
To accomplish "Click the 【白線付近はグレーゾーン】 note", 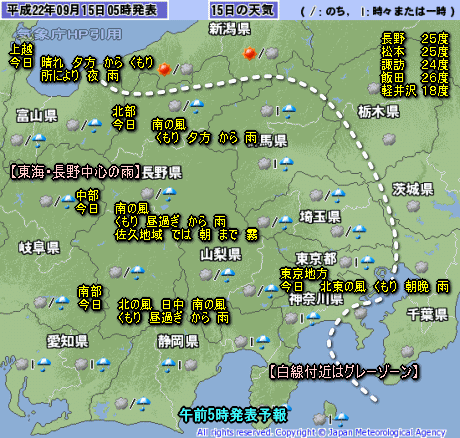I will 343,372.
